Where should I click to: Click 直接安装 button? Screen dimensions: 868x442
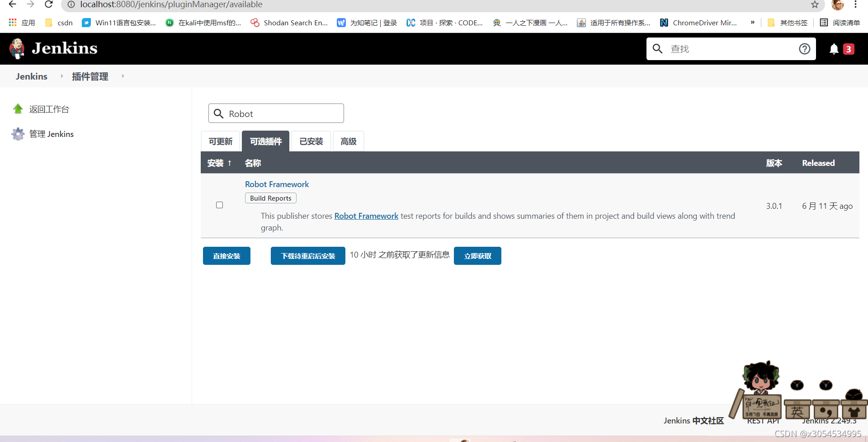pyautogui.click(x=226, y=256)
